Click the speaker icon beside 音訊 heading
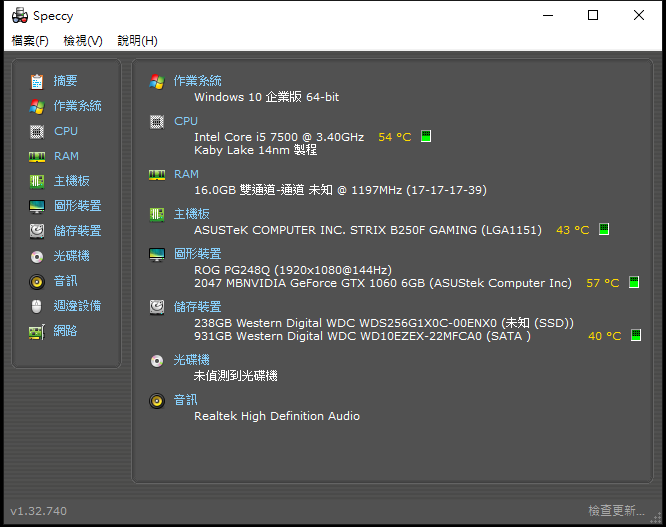The width and height of the screenshot is (666, 527). tap(157, 401)
